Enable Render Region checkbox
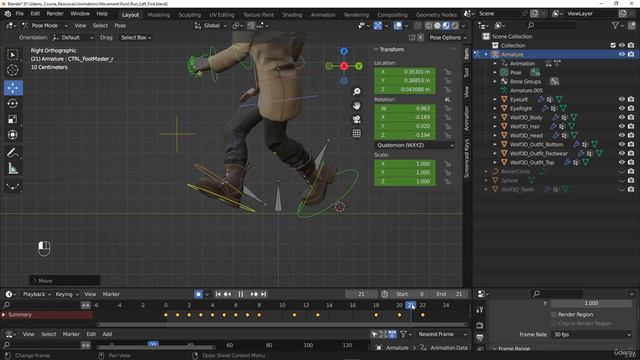This screenshot has width=640, height=360. pos(554,314)
